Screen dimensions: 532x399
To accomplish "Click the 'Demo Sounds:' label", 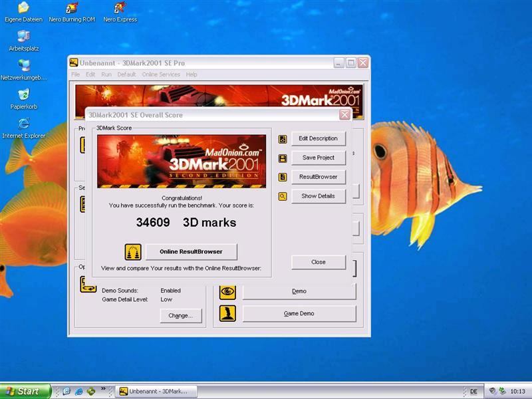I will click(120, 291).
